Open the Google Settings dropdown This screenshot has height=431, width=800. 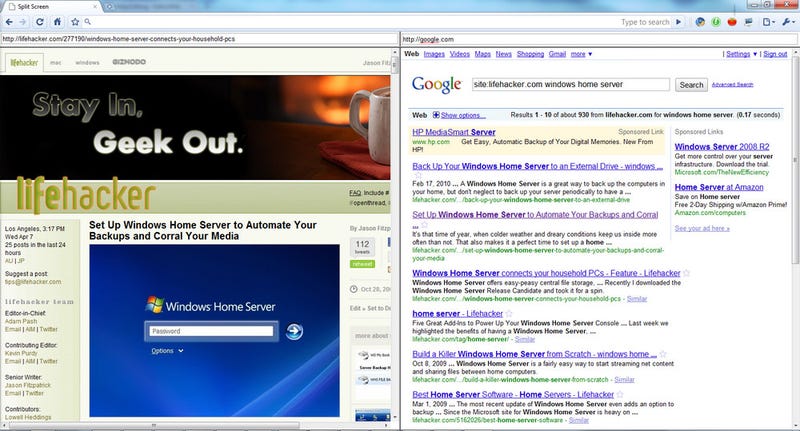click(741, 54)
